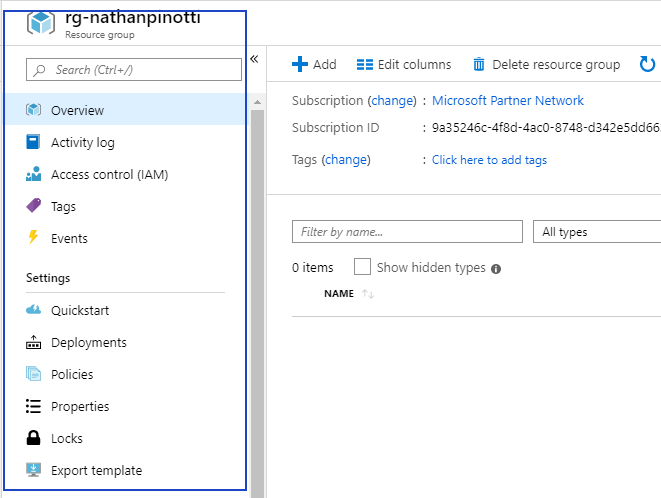This screenshot has width=661, height=498.
Task: Click the Activity log book icon
Action: click(33, 142)
